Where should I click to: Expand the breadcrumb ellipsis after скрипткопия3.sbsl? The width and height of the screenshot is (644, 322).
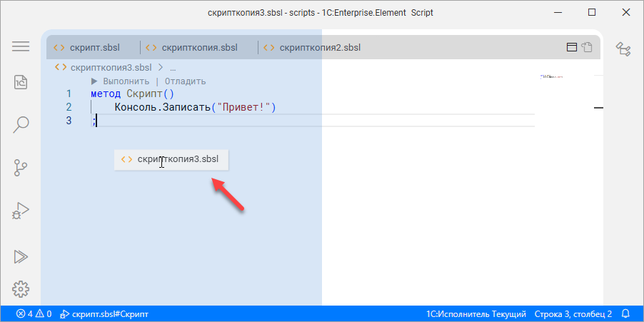click(x=173, y=68)
